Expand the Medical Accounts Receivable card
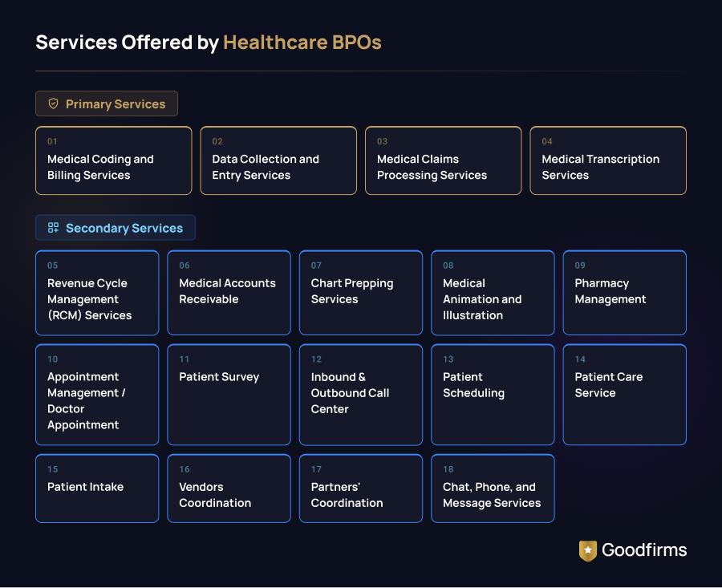The image size is (722, 588). click(x=229, y=293)
